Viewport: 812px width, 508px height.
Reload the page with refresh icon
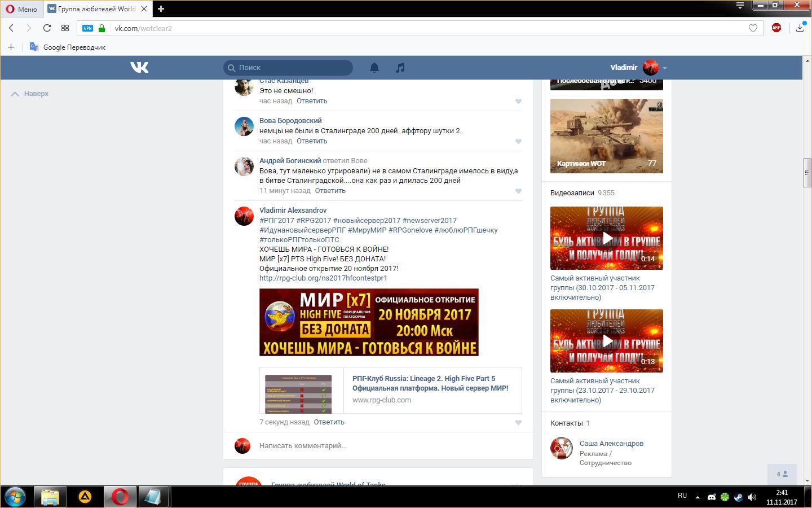pyautogui.click(x=47, y=28)
